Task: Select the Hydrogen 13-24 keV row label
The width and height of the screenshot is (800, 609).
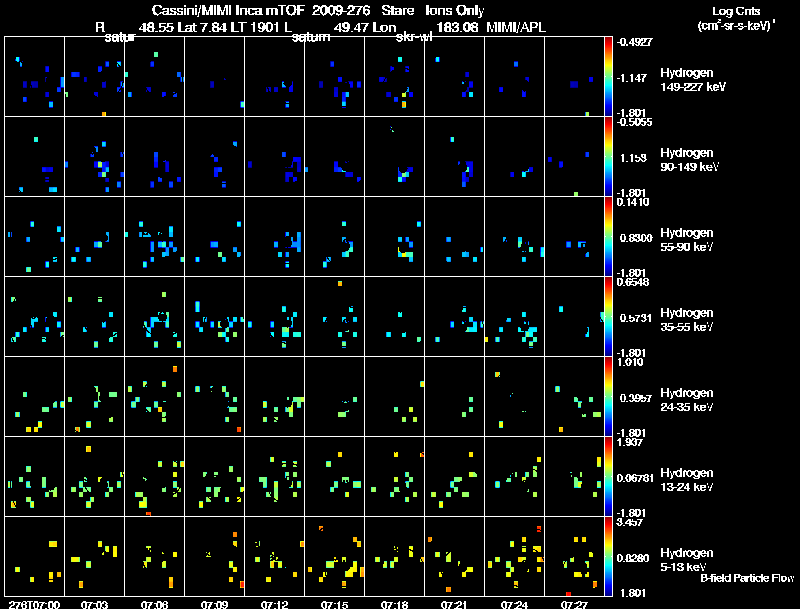Action: pos(686,480)
